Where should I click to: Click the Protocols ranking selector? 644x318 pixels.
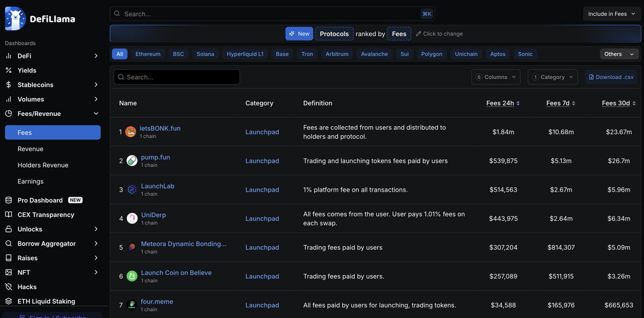pyautogui.click(x=334, y=34)
